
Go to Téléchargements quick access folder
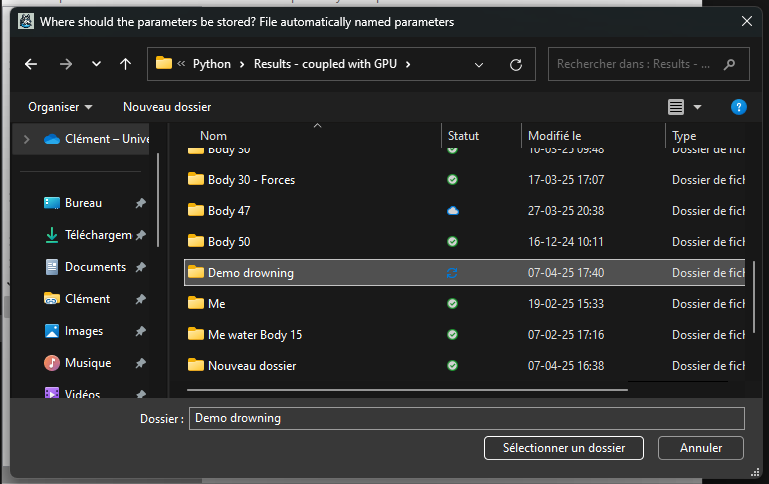[97, 235]
